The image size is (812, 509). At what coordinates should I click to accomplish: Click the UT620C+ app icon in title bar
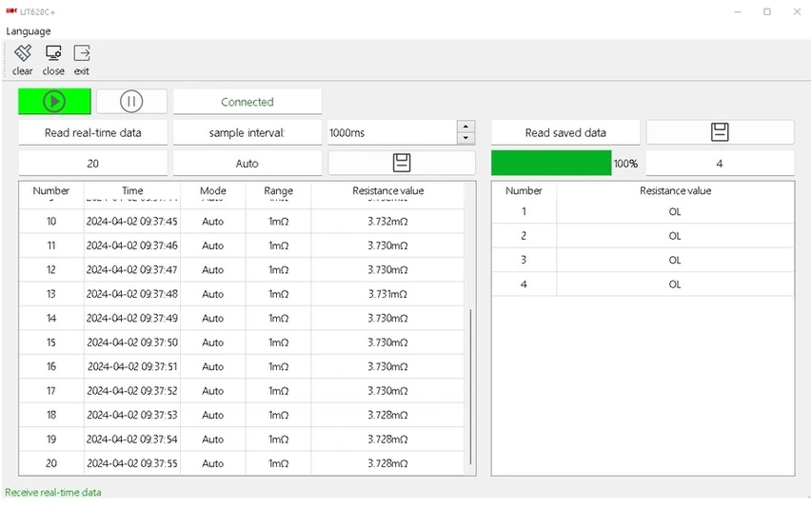click(x=11, y=10)
